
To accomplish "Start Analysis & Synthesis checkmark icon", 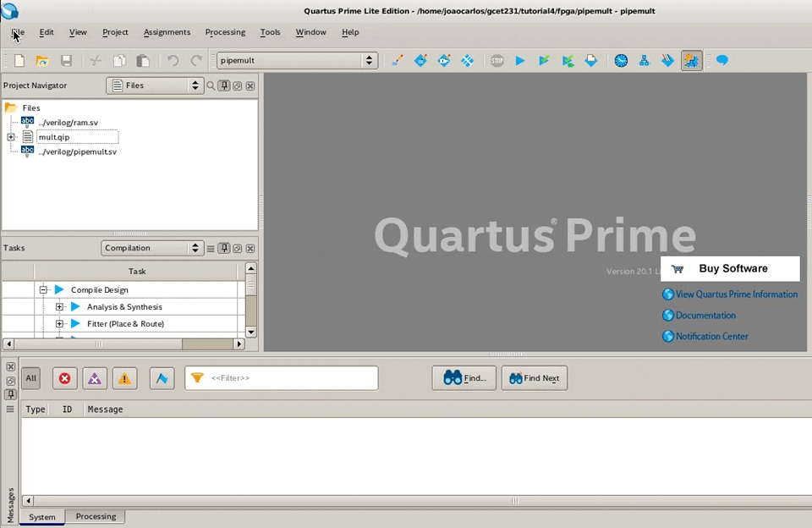I will point(544,61).
